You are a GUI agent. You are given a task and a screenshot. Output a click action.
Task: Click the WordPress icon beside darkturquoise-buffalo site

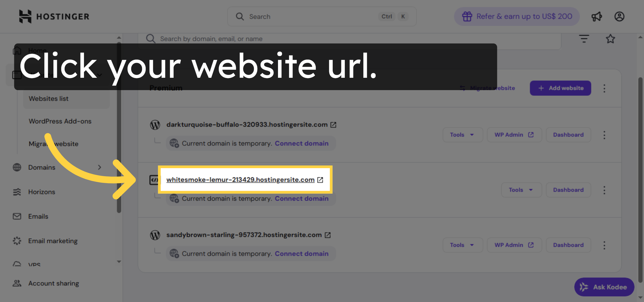155,125
